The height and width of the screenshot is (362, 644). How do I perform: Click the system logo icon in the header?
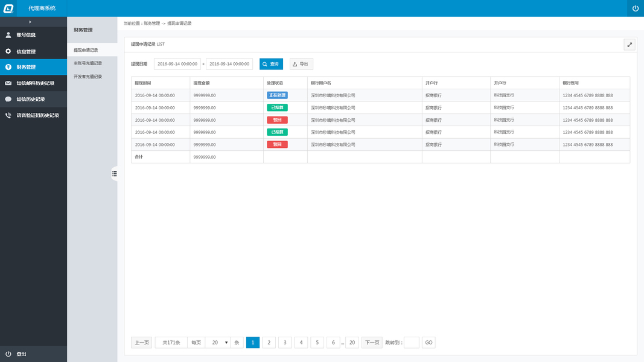[8, 8]
